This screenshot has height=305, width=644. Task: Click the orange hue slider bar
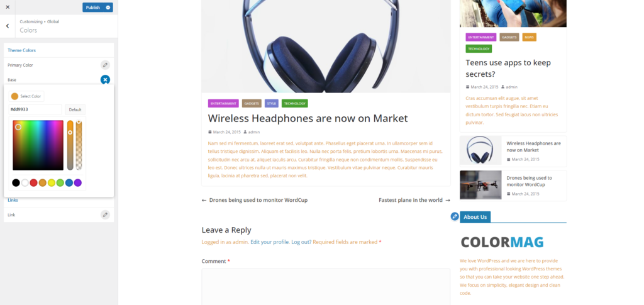coord(70,145)
